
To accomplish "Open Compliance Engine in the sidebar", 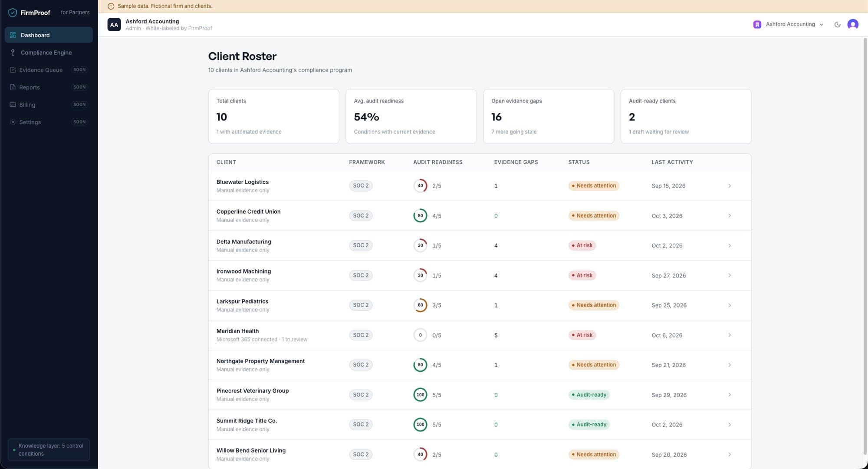I will 49,53.
